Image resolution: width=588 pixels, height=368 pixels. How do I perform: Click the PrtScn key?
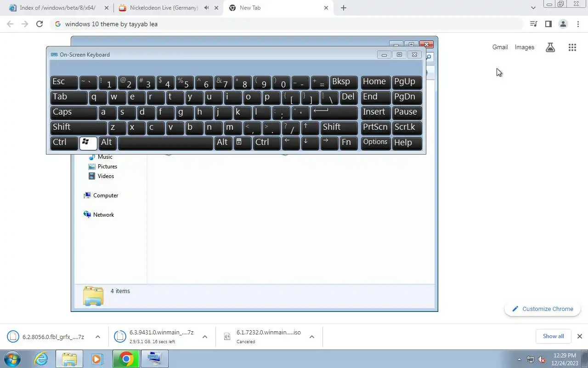pyautogui.click(x=376, y=128)
